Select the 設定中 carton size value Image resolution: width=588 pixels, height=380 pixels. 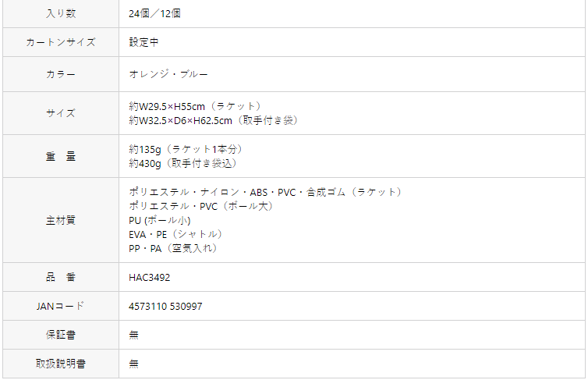[143, 42]
